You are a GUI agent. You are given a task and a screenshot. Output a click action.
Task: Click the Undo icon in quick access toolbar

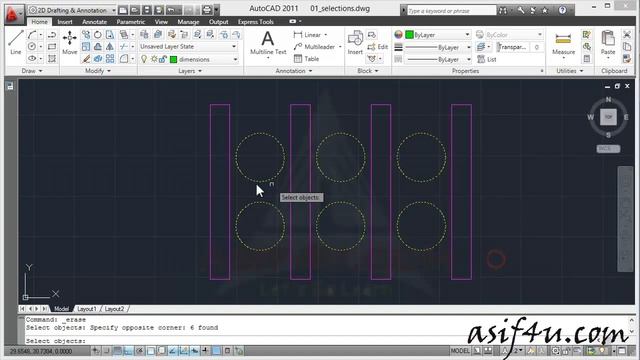tap(171, 10)
